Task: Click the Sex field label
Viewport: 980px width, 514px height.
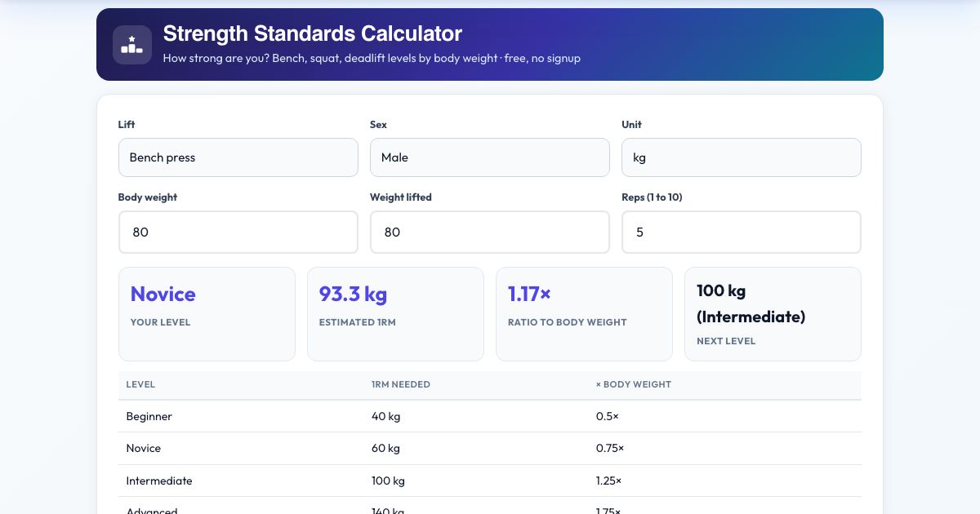Action: click(x=378, y=125)
